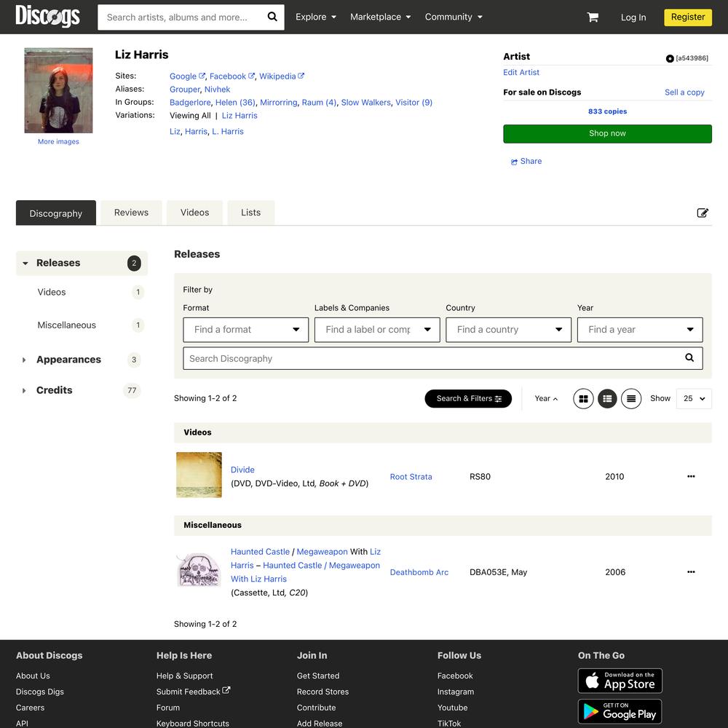This screenshot has width=728, height=728.
Task: Open Liz Harris artist photo
Action: coord(58,90)
